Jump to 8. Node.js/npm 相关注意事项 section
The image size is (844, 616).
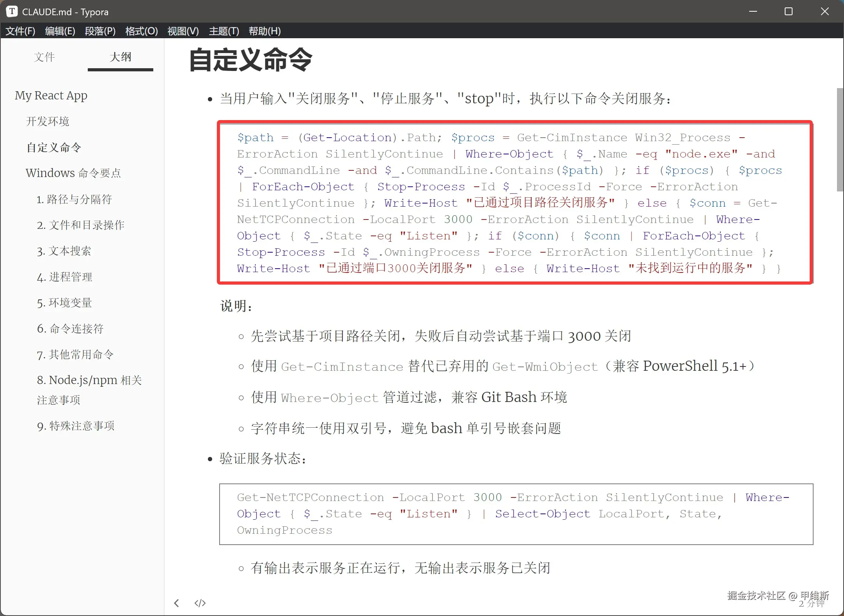click(x=89, y=380)
